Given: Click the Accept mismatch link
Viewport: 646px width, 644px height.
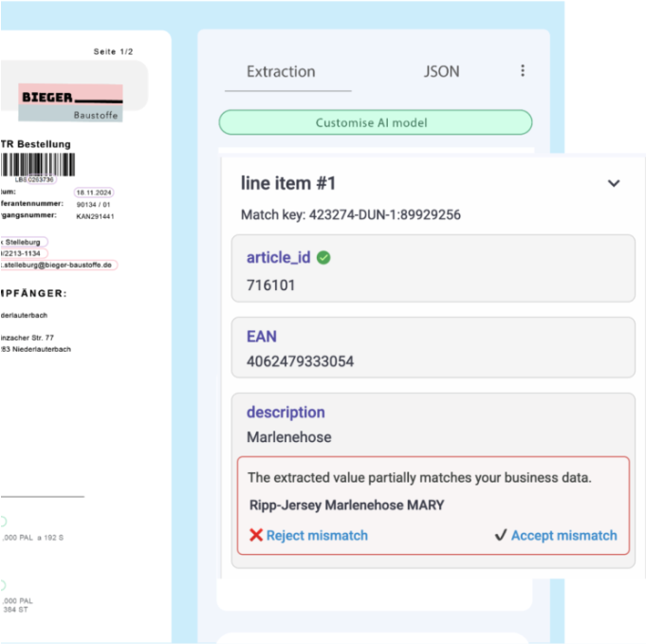Looking at the screenshot, I should pos(563,536).
